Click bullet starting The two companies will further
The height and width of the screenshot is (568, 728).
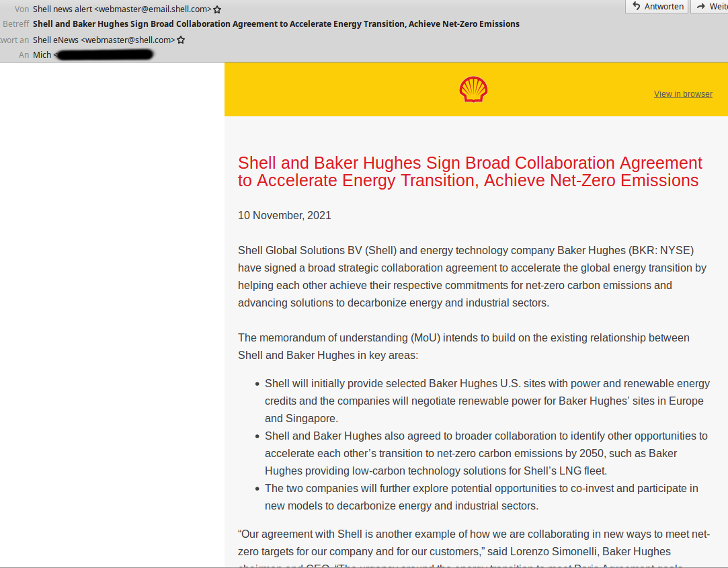481,497
